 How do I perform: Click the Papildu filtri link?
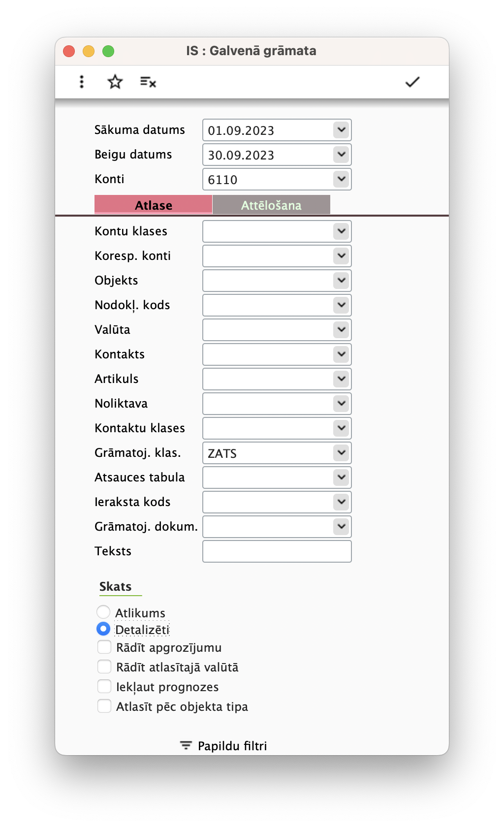pos(232,746)
